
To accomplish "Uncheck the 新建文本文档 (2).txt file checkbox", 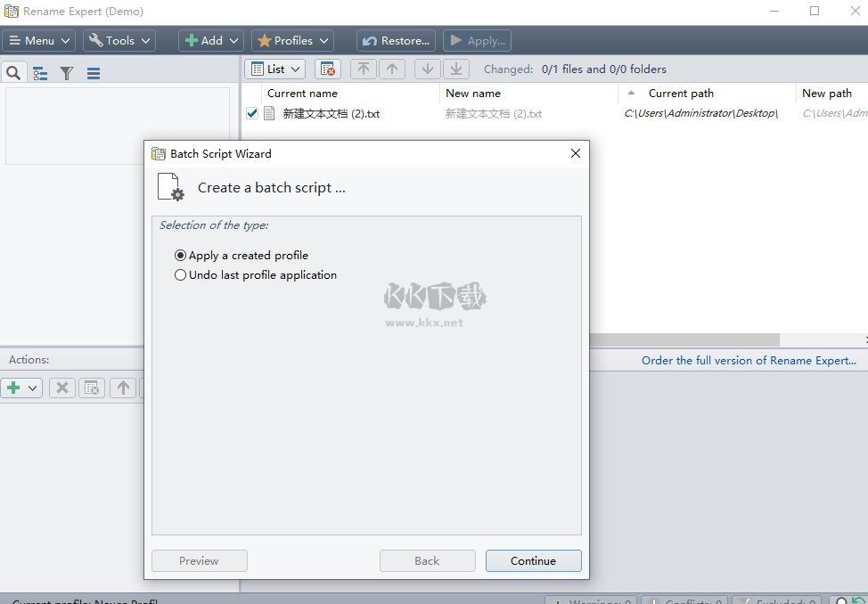I will (251, 113).
